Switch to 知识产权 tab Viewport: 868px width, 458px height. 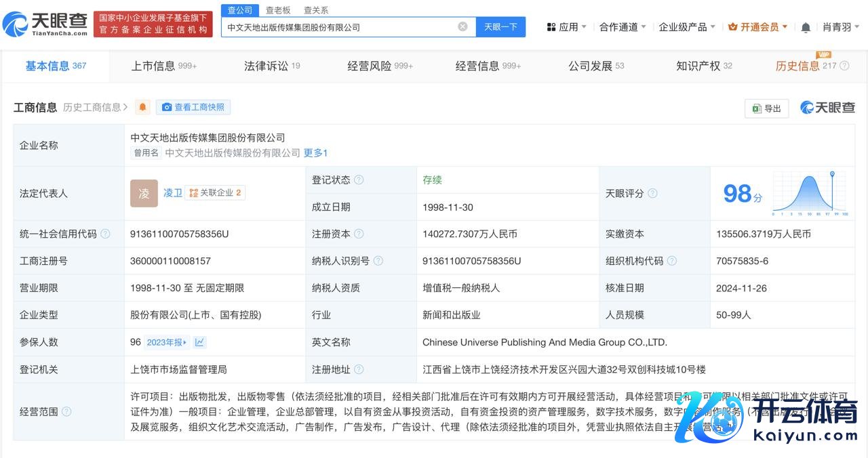click(704, 66)
